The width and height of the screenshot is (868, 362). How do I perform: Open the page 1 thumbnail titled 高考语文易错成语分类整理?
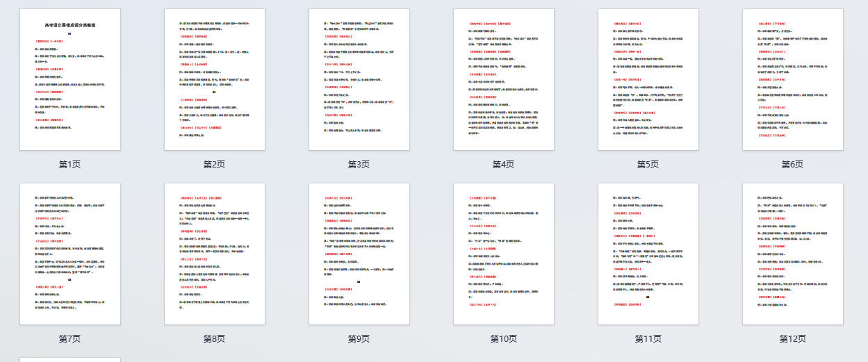[x=69, y=79]
